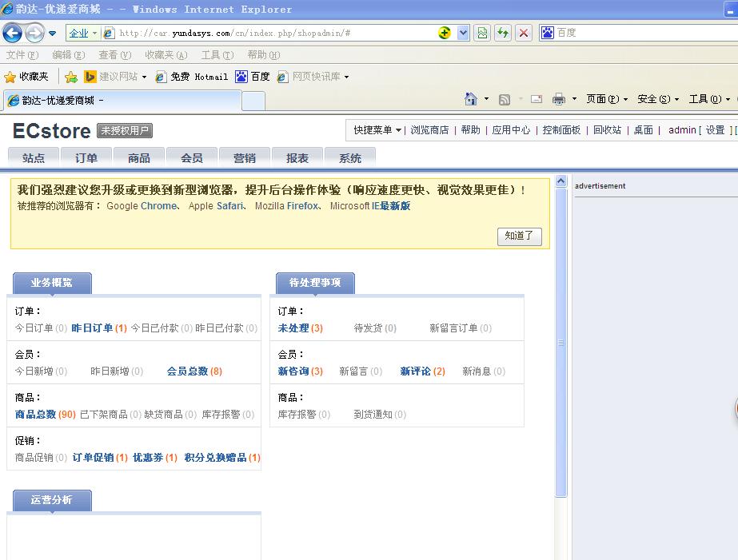Image resolution: width=738 pixels, height=560 pixels.
Task: Click the compatibility view page icon
Action: 482,33
